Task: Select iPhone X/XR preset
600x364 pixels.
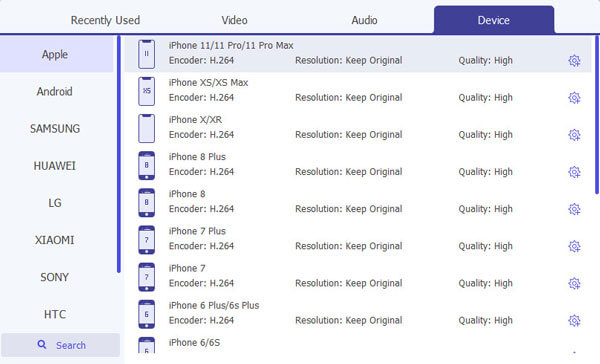Action: [x=195, y=119]
